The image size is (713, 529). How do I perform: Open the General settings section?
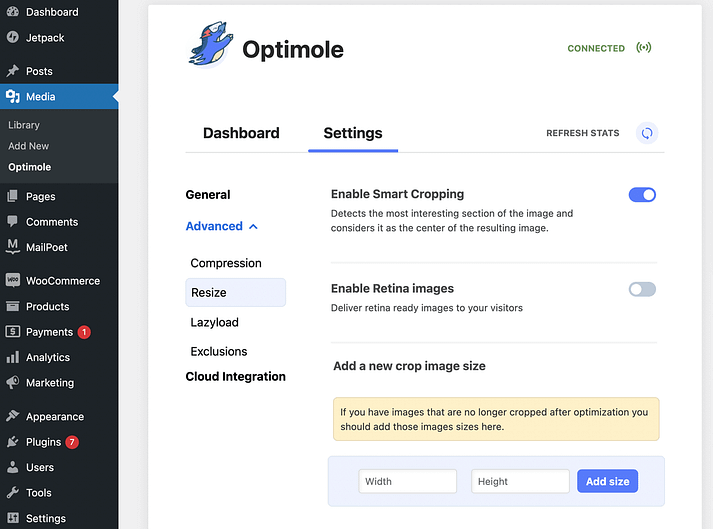tap(208, 195)
